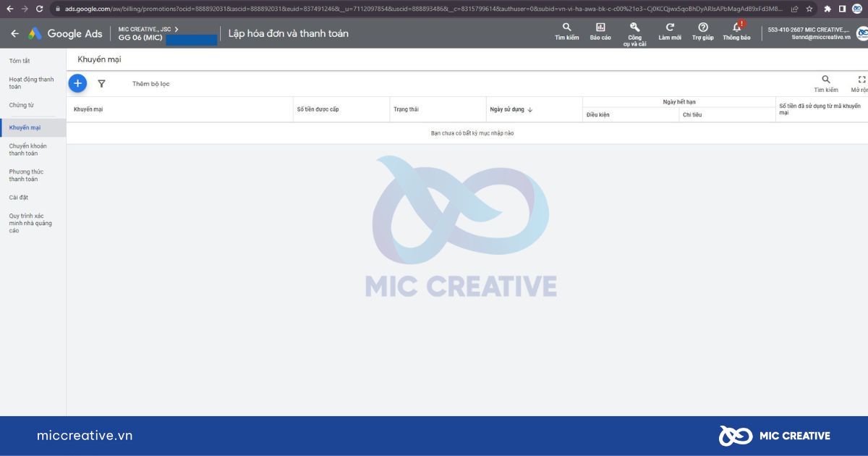868x456 pixels.
Task: Select Tóm tắt in sidebar
Action: [20, 61]
